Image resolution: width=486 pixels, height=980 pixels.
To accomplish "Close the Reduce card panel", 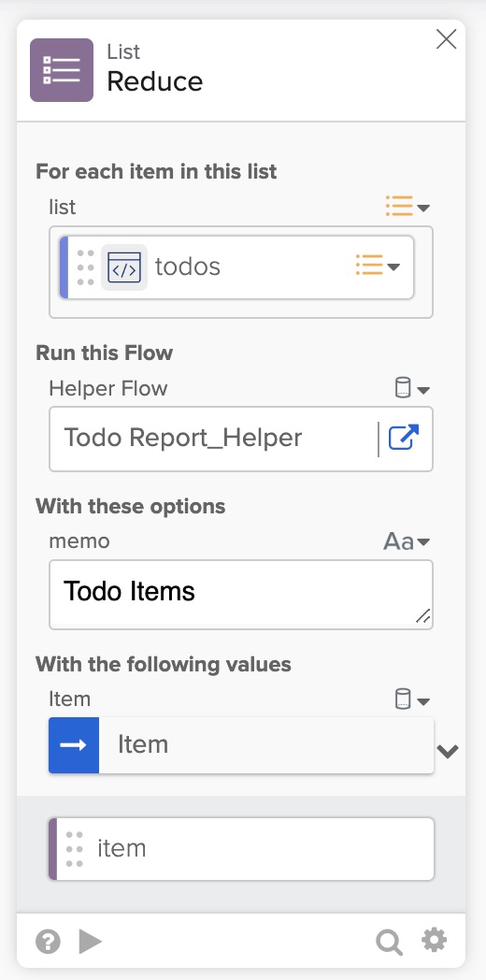I will point(446,39).
